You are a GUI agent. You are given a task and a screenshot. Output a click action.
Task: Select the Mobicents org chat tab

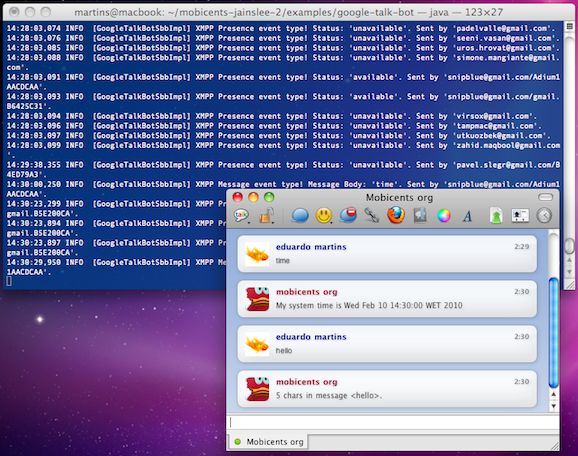tap(269, 442)
